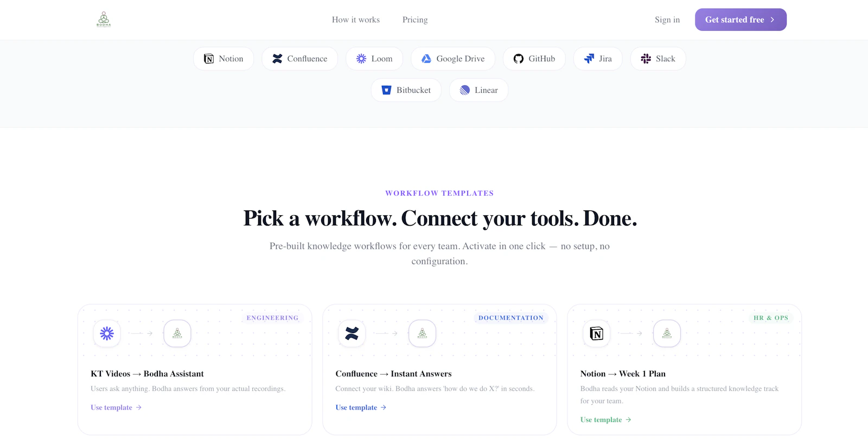Viewport: 868px width, 441px height.
Task: Select the Slack integration chip
Action: 658,59
